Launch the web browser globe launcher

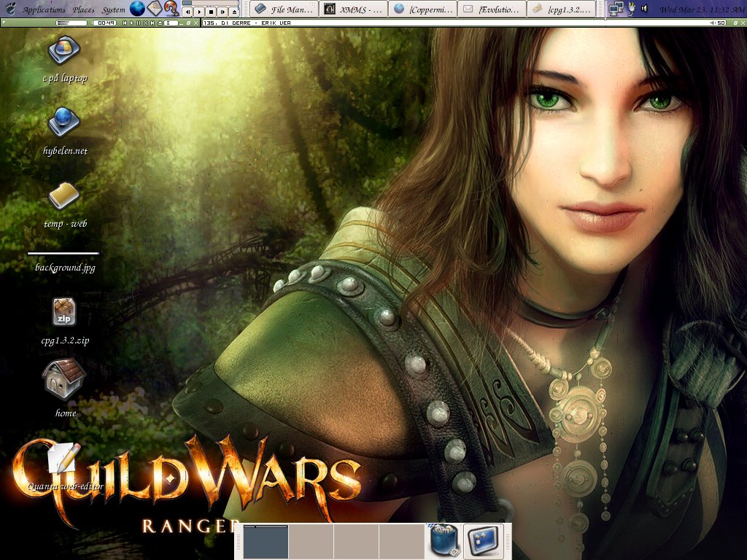point(137,9)
